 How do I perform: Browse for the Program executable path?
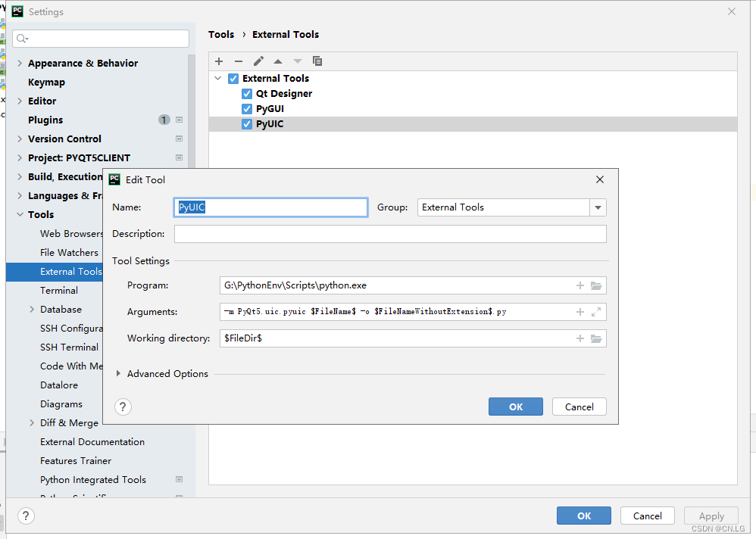[x=595, y=285]
